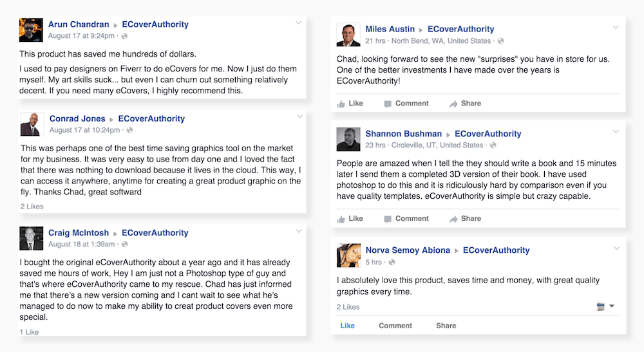Open the chevron menu on Arun Chandran's post
The height and width of the screenshot is (352, 644).
pos(298,23)
